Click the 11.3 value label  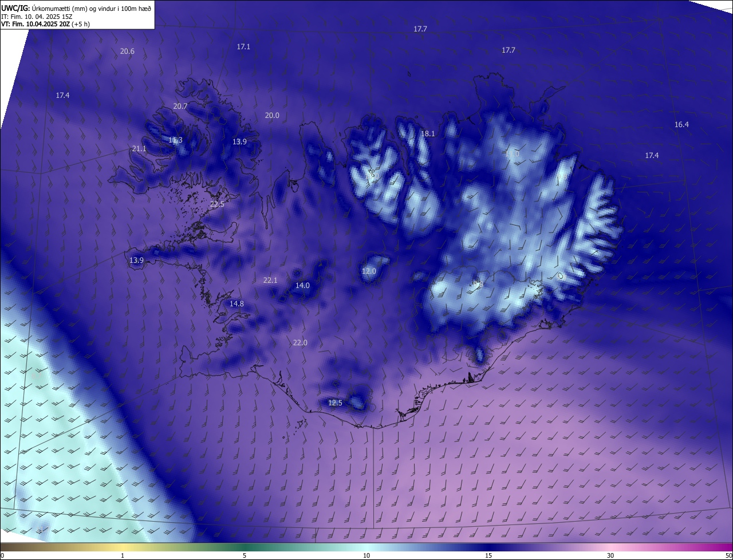pos(175,140)
